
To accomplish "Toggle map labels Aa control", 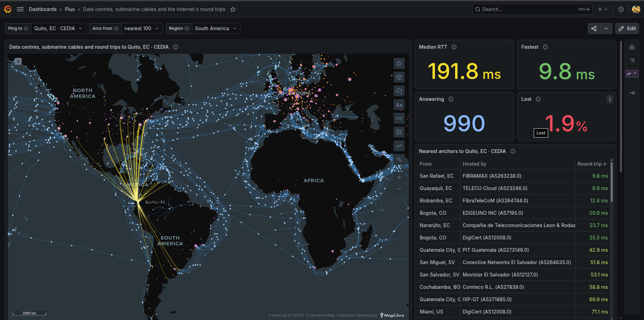I will click(399, 105).
